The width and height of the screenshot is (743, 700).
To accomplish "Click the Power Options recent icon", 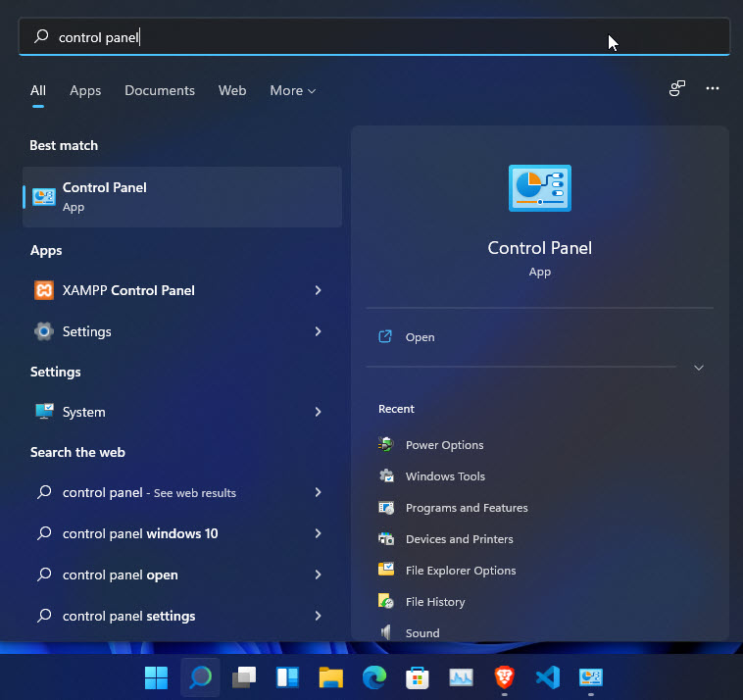I will (386, 444).
